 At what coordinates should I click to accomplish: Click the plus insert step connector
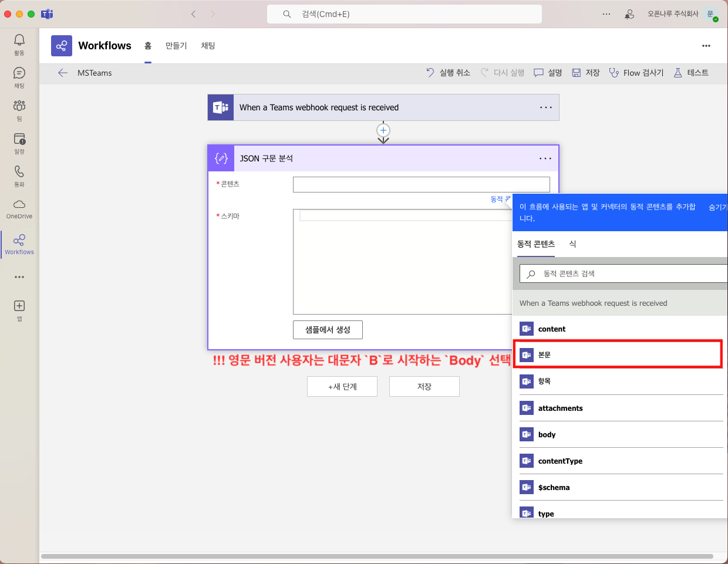383,130
